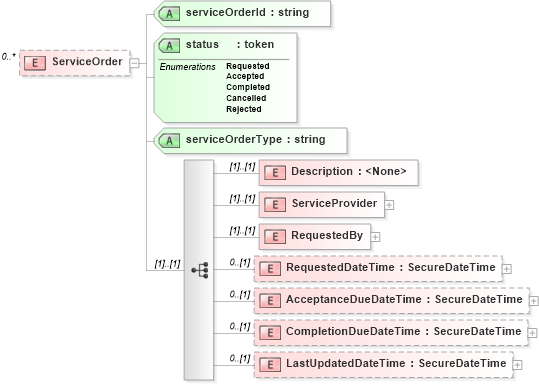This screenshot has height=385, width=539.
Task: Select the serviceOrderType : string attribute
Action: pos(255,140)
